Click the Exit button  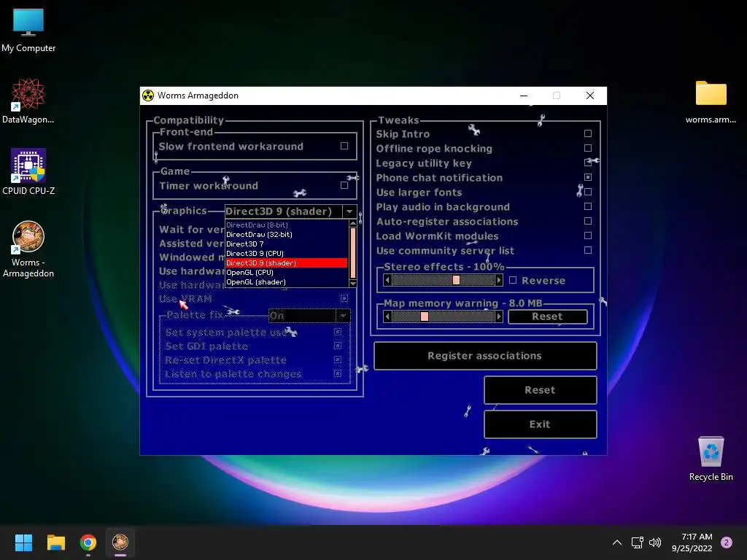click(x=541, y=424)
